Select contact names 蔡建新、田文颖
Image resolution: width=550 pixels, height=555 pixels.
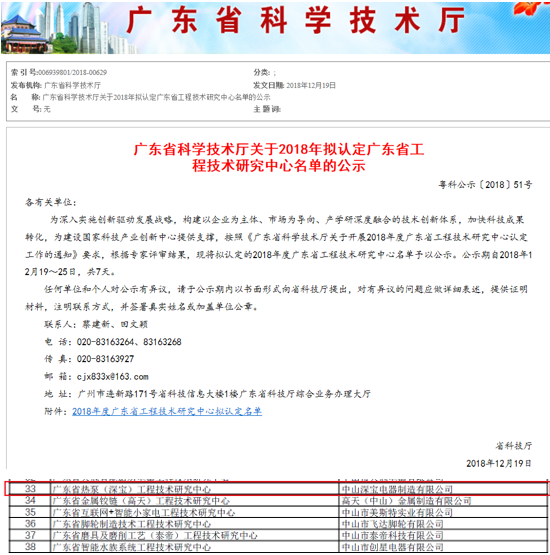point(115,324)
